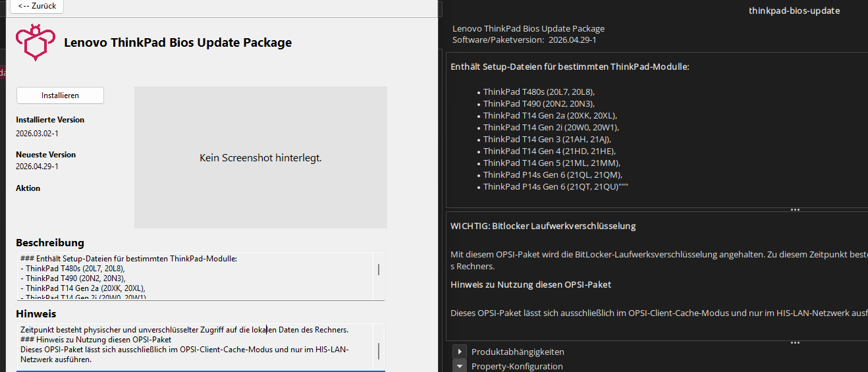
Task: Click 'WICHTIG: Bitlocker Laufwerkverschlüsselung' heading
Action: point(543,226)
